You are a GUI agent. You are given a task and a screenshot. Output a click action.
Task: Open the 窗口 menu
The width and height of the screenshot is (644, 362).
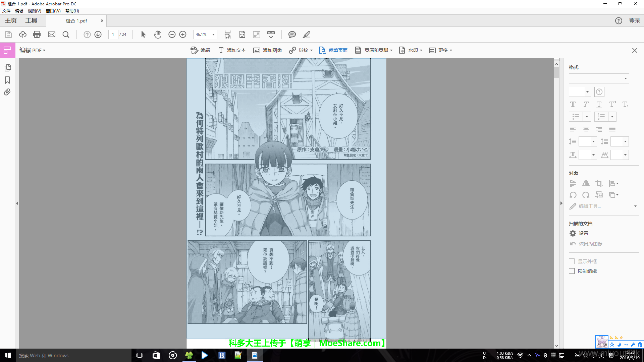[x=53, y=11]
